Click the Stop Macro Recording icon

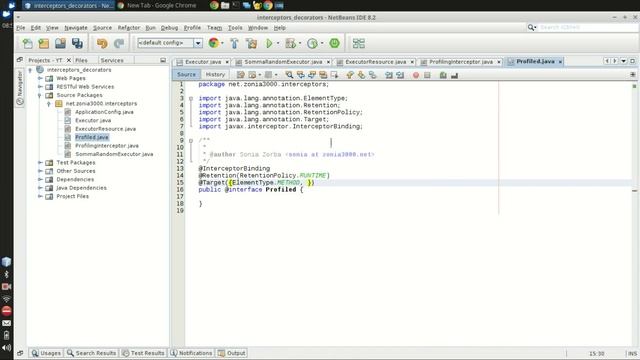point(427,75)
